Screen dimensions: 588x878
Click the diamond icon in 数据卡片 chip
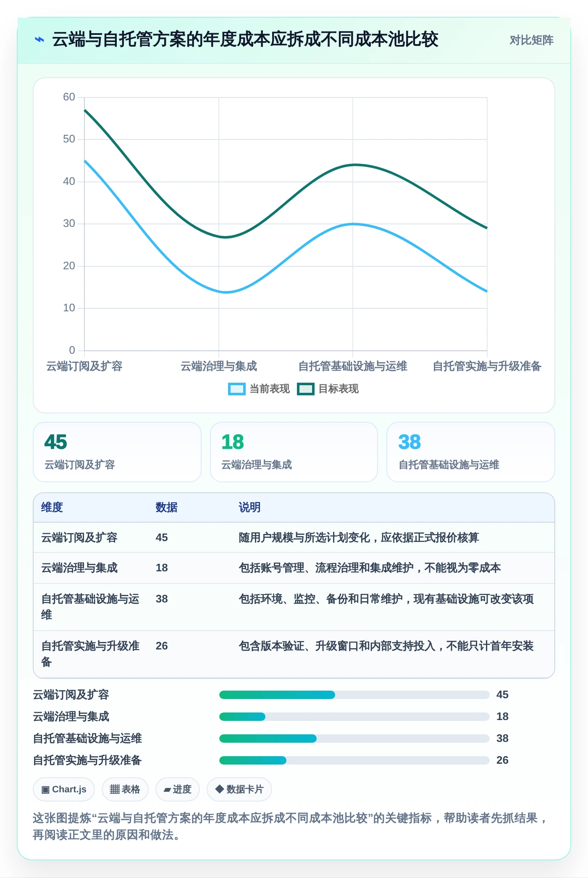coord(219,789)
